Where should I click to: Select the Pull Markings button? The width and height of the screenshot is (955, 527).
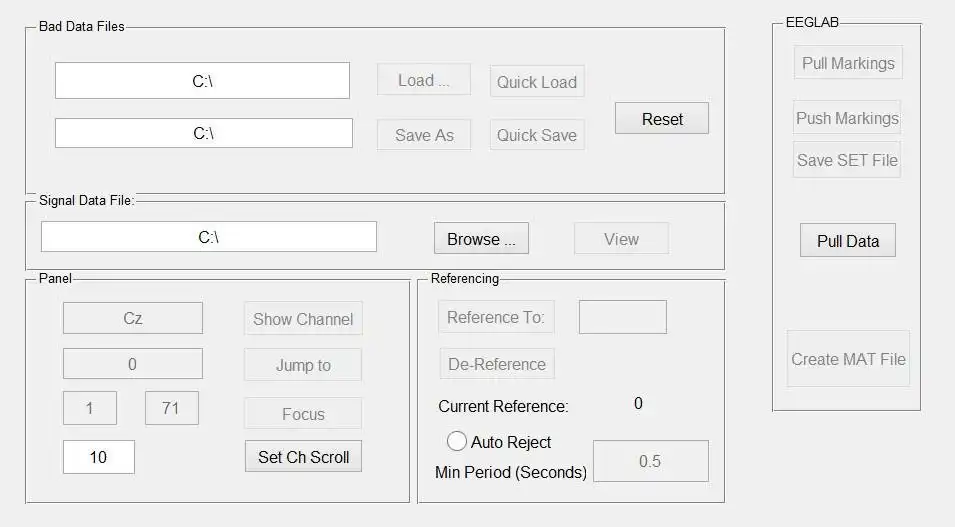[x=848, y=63]
